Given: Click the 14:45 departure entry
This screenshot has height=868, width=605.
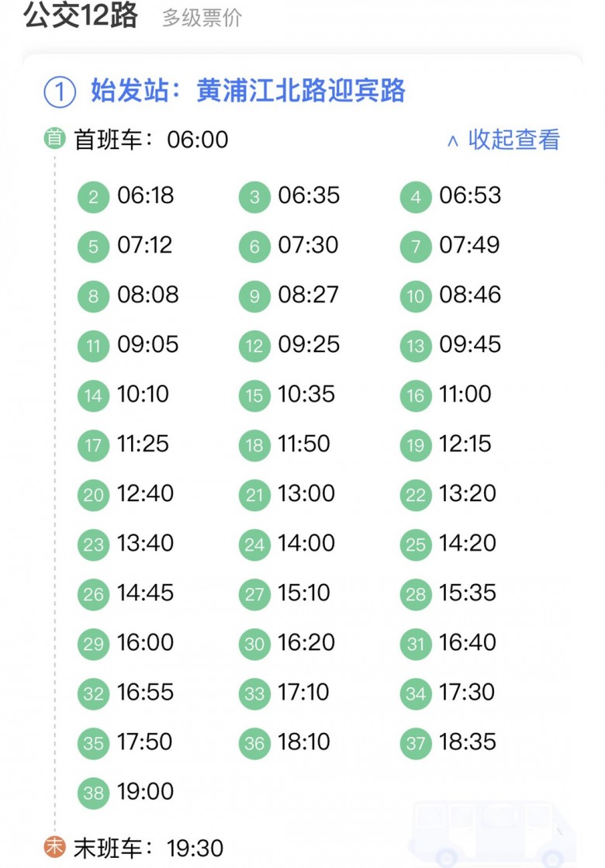Looking at the screenshot, I should (x=145, y=593).
